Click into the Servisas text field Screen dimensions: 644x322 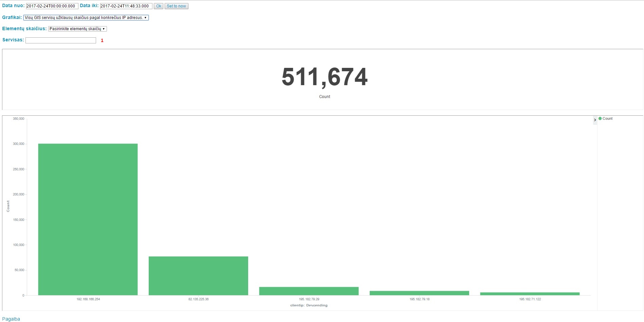point(61,40)
